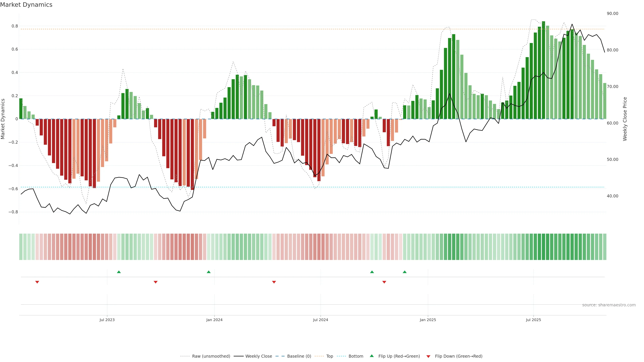The width and height of the screenshot is (644, 362).
Task: Click the Flip Down legend triangle icon
Action: pyautogui.click(x=428, y=356)
